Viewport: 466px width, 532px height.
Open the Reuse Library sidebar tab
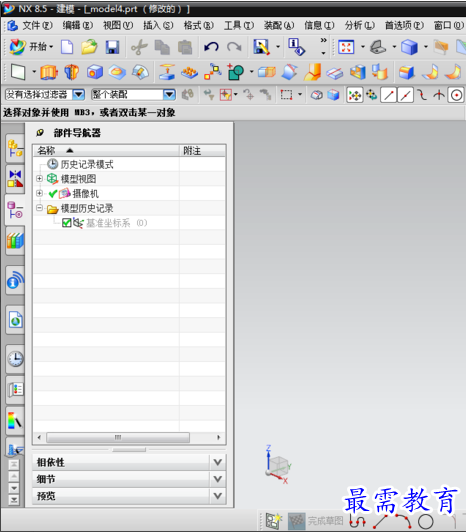[x=15, y=240]
